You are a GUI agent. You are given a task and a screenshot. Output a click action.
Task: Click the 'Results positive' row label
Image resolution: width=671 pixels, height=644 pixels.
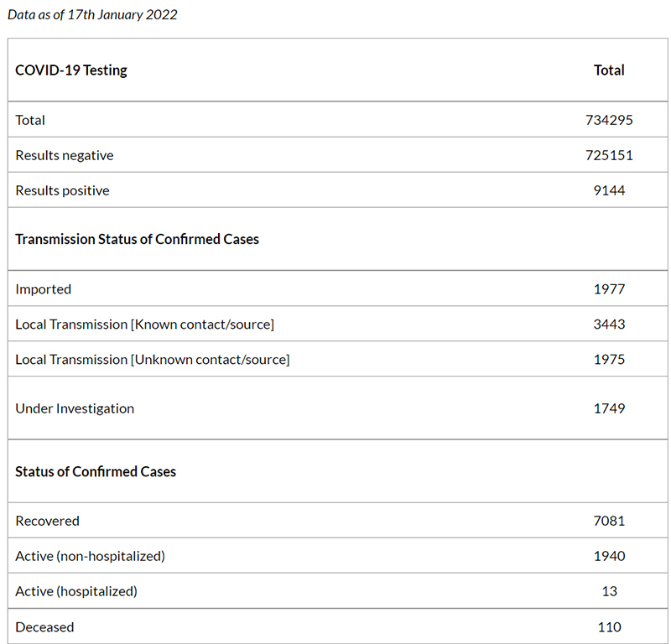tap(62, 190)
